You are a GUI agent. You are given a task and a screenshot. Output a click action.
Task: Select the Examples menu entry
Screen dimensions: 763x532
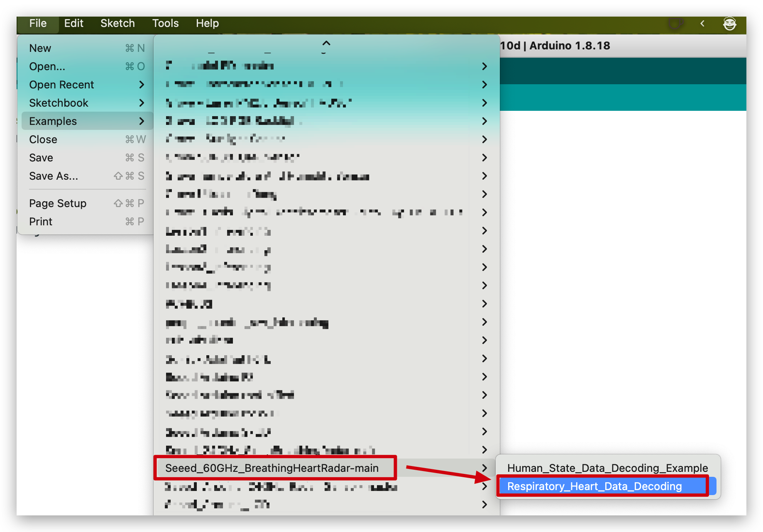click(86, 121)
